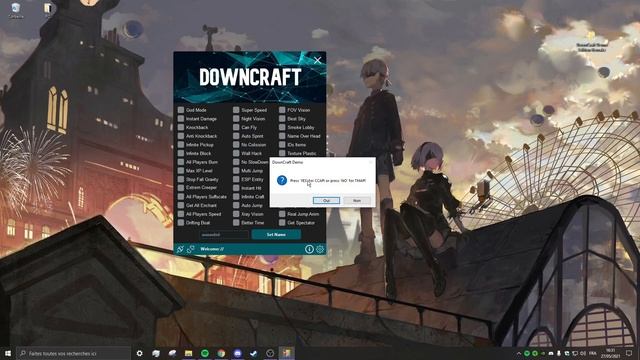Enable the Max XP Level checkbox
This screenshot has height=360, width=640.
tap(181, 171)
